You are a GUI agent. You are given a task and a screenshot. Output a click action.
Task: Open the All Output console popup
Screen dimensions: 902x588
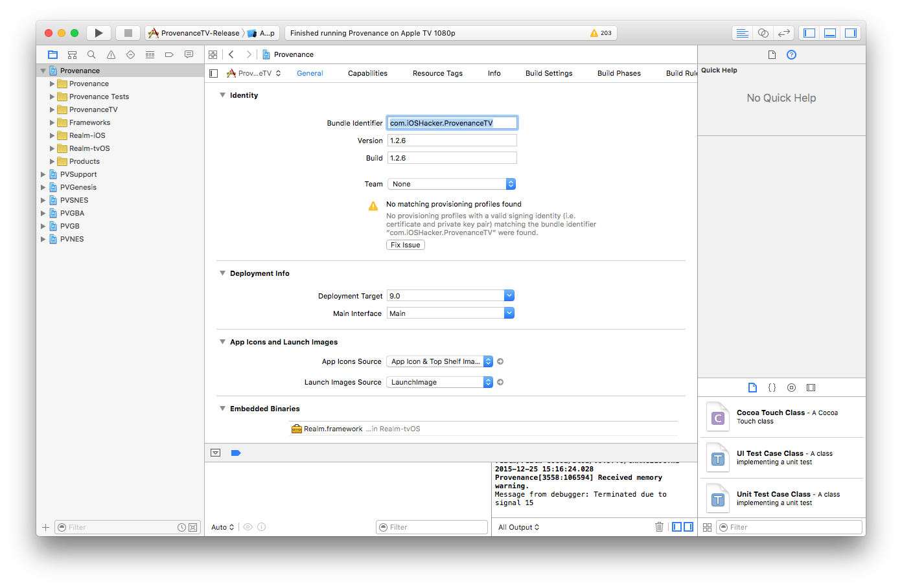tap(519, 527)
